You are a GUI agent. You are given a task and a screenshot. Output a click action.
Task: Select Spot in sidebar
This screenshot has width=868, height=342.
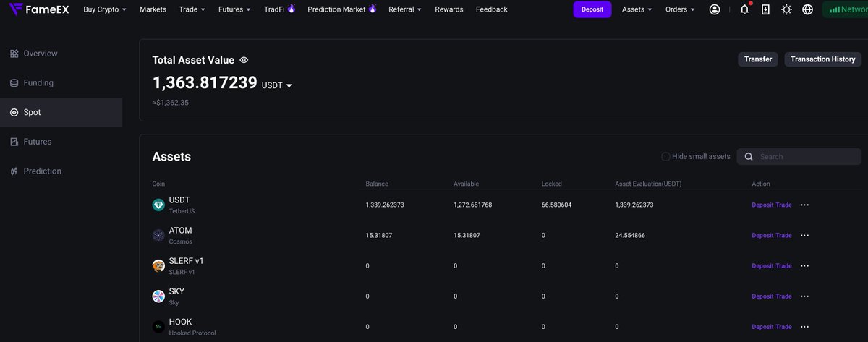pyautogui.click(x=61, y=113)
